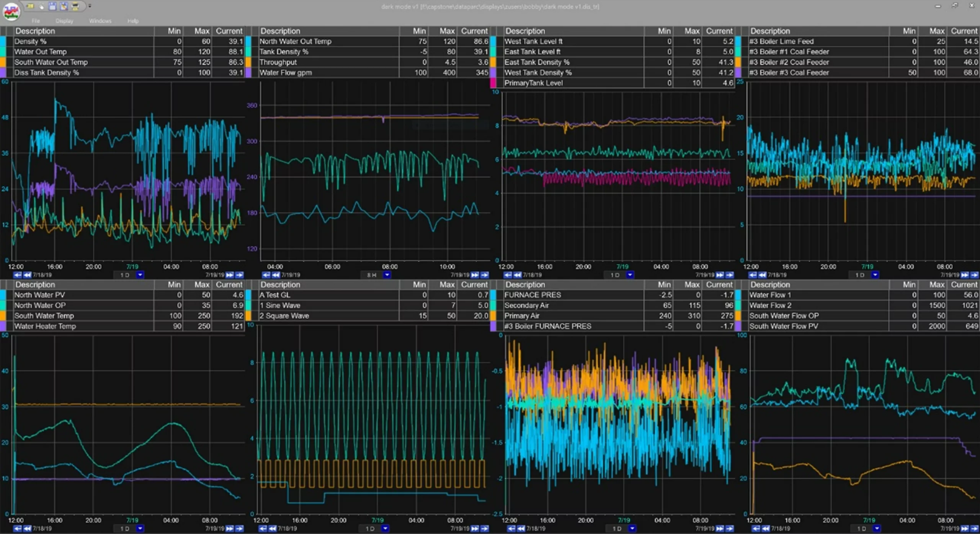Open the Display menu
This screenshot has height=534, width=980.
(64, 21)
